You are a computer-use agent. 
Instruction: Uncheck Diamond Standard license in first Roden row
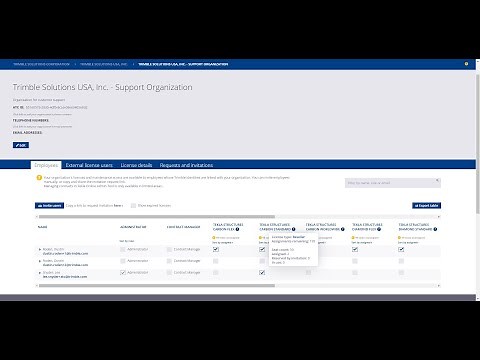(x=401, y=249)
